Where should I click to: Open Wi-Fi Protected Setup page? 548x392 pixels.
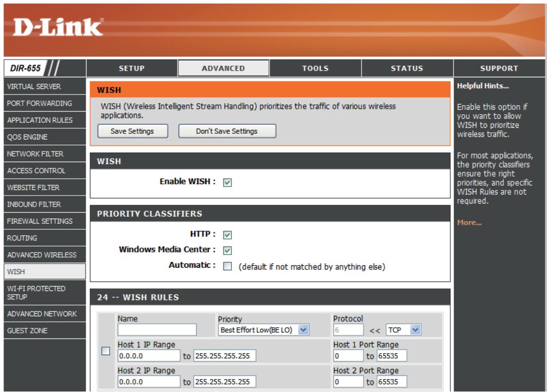(44, 292)
